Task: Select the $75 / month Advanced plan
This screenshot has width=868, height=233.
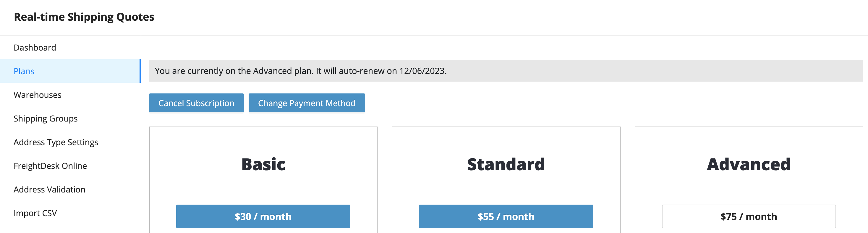Action: pyautogui.click(x=749, y=216)
